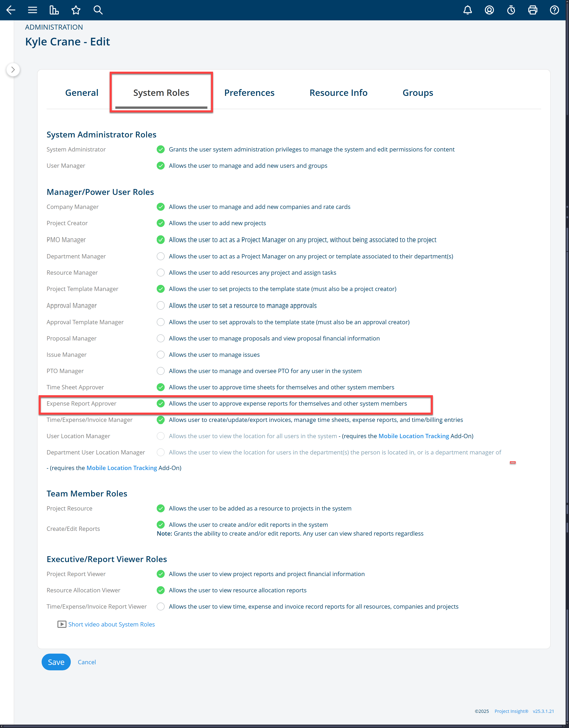Expand the left side panel chevron

tap(13, 70)
